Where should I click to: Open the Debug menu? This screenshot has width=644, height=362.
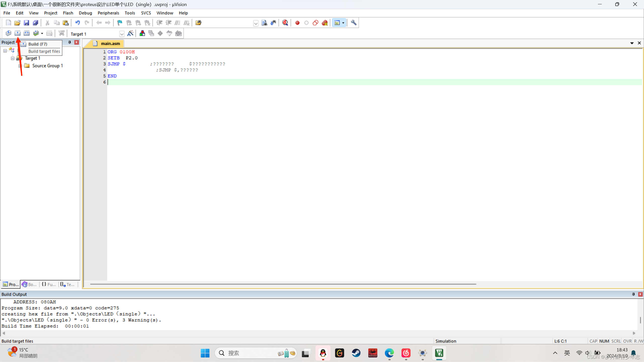coord(85,13)
